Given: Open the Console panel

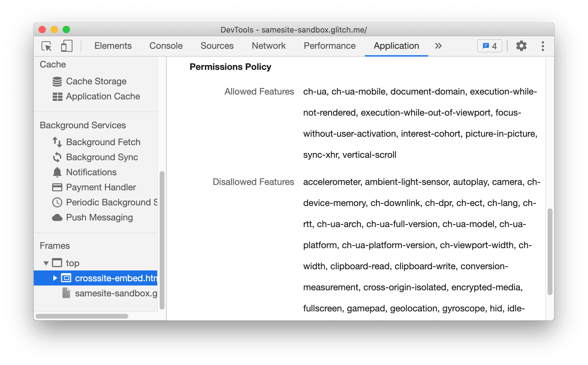Looking at the screenshot, I should point(166,46).
